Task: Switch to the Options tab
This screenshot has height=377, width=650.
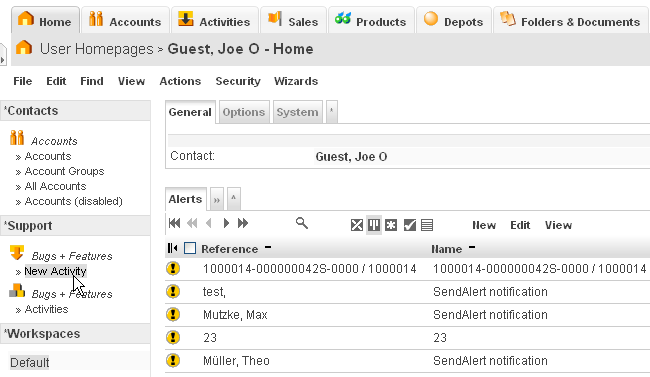Action: (244, 112)
